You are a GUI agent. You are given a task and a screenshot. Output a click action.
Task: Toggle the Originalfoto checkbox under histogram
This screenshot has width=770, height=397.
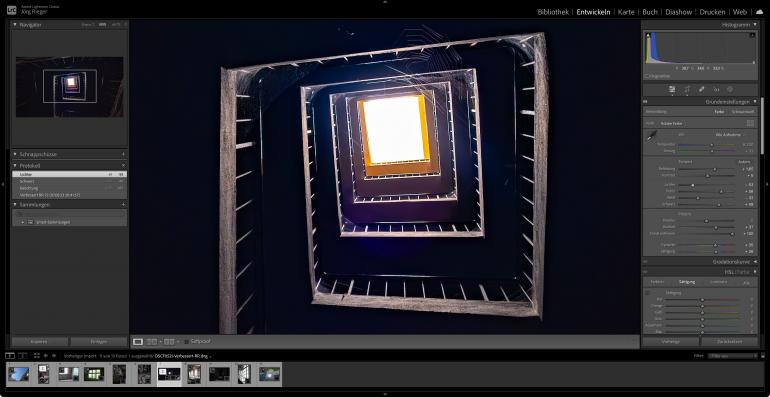click(x=647, y=76)
